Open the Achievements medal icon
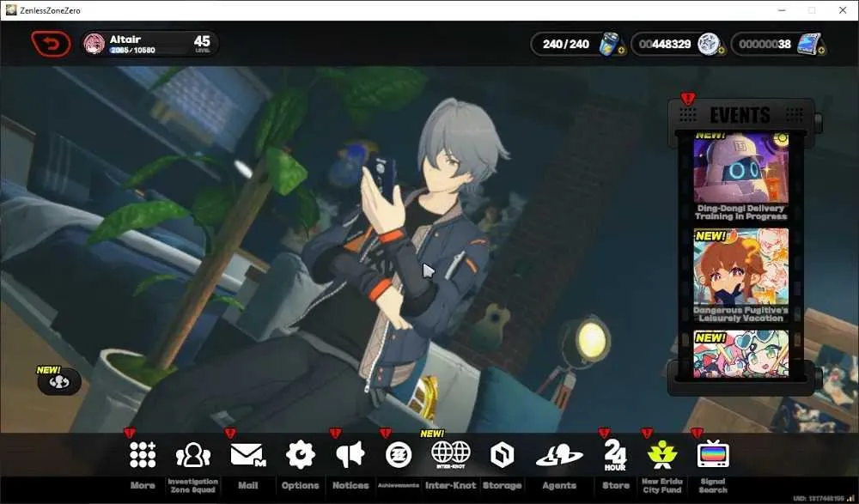 tap(399, 455)
